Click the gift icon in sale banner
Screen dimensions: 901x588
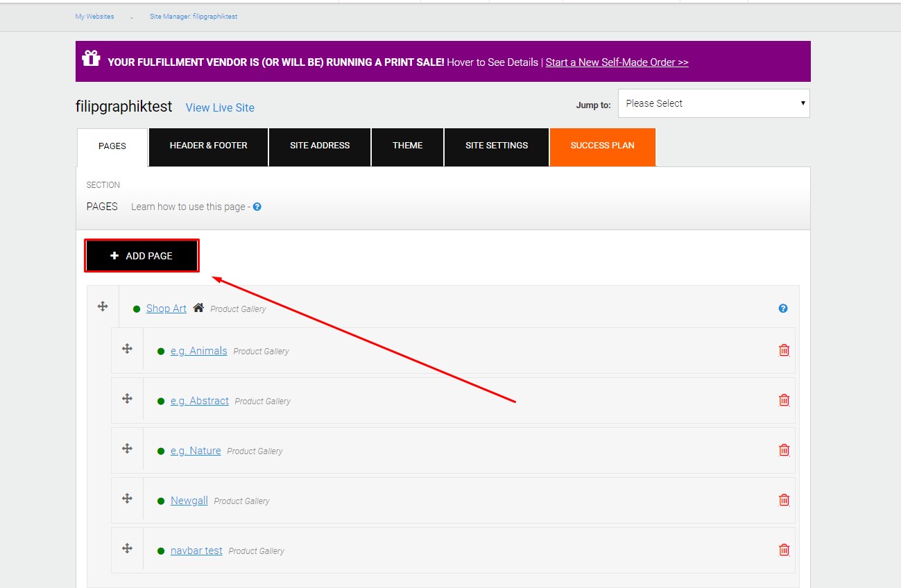91,59
